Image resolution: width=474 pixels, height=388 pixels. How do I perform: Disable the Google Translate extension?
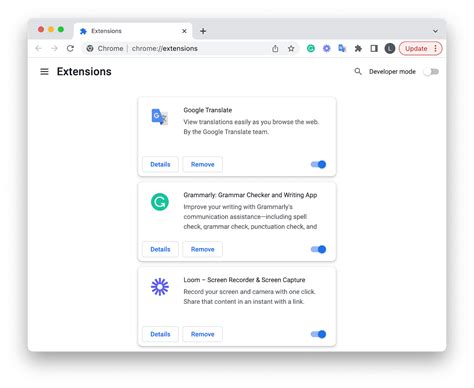318,164
